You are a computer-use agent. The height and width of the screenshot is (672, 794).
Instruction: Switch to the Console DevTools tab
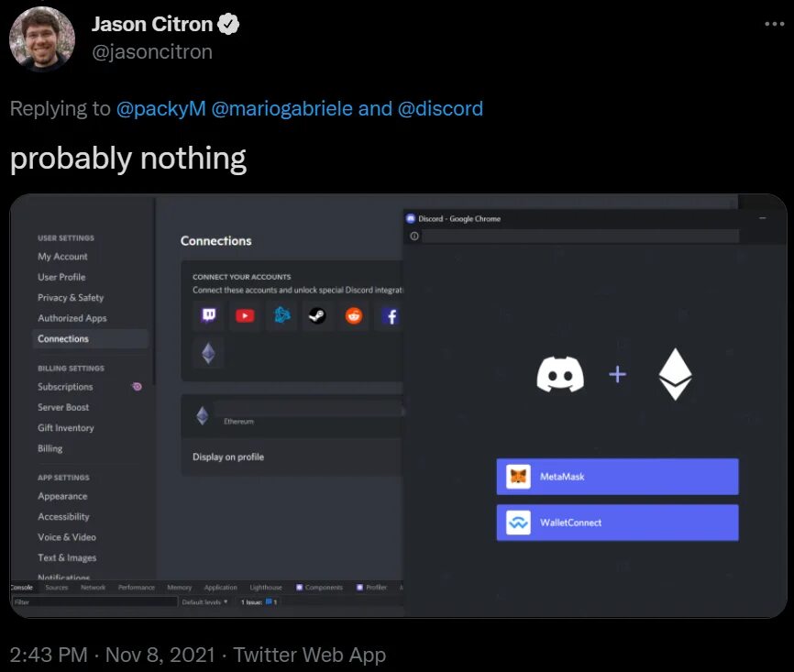click(x=22, y=588)
